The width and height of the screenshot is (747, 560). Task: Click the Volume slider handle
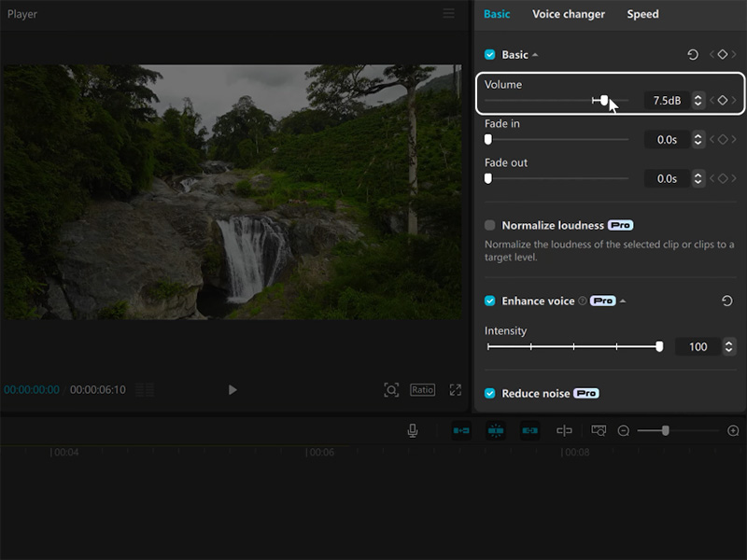point(604,100)
